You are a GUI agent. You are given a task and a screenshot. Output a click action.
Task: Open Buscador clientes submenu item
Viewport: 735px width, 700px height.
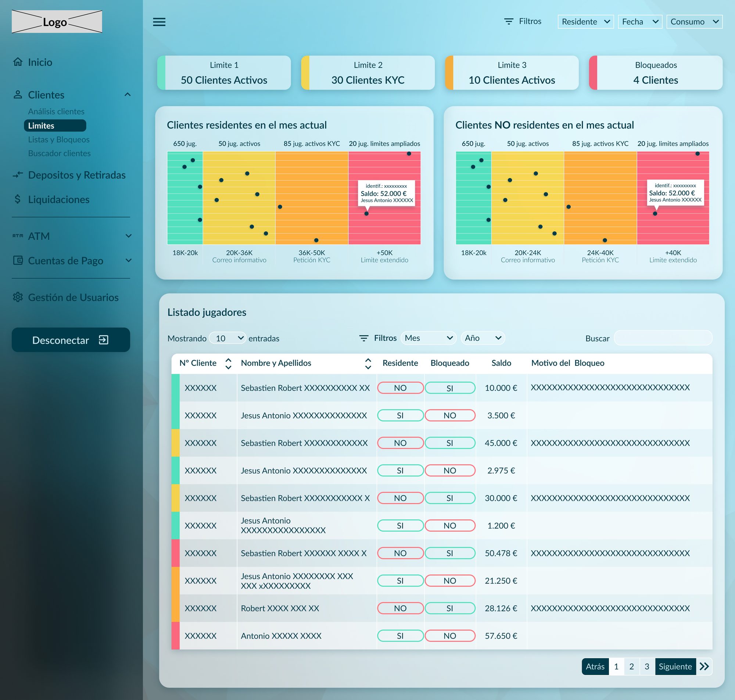pos(59,153)
